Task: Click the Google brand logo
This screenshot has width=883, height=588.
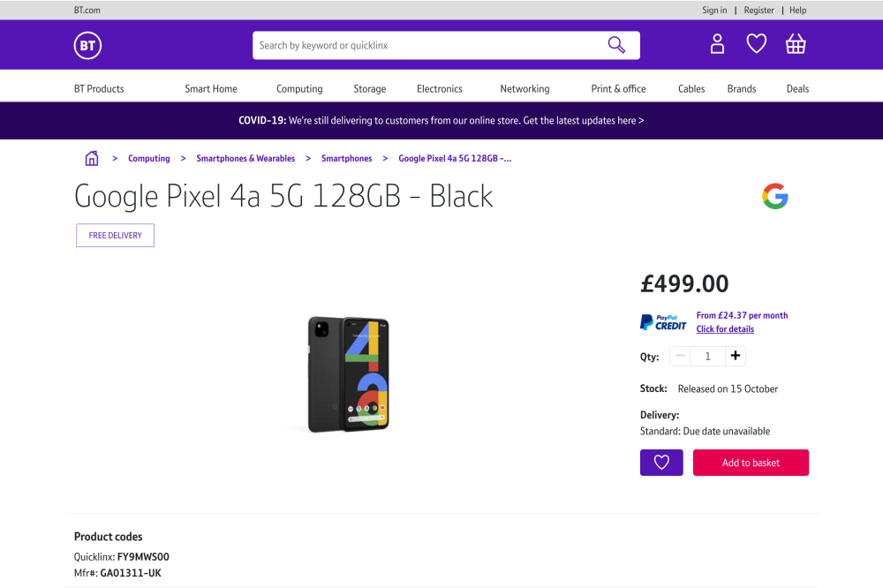Action: tap(774, 196)
